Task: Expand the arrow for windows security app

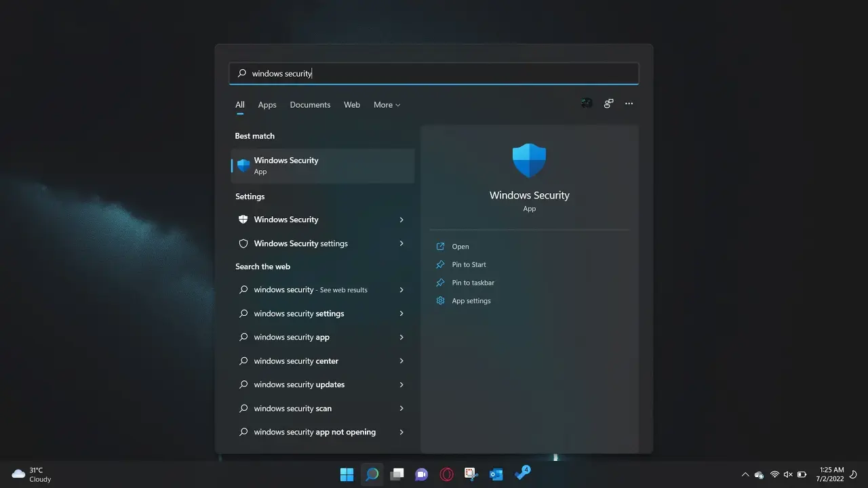Action: (x=401, y=338)
